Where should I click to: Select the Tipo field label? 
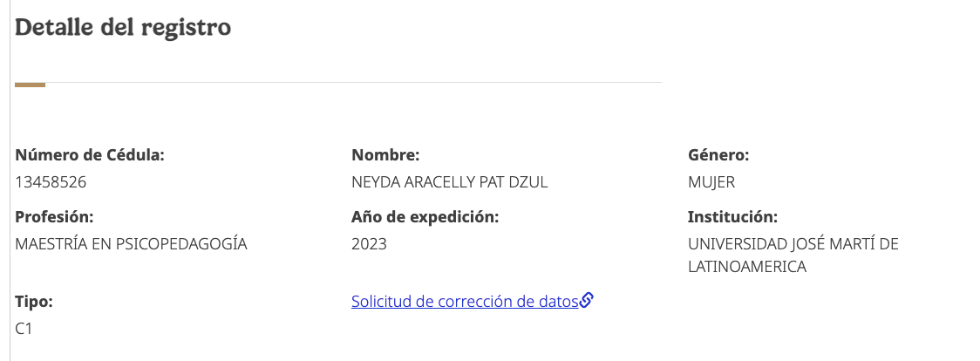34,302
